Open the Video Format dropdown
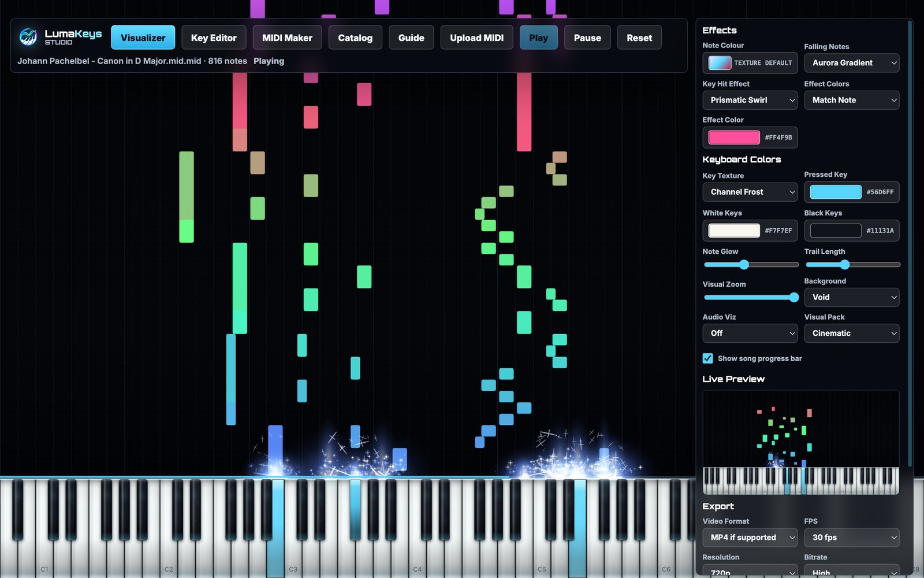The image size is (924, 578). (750, 538)
